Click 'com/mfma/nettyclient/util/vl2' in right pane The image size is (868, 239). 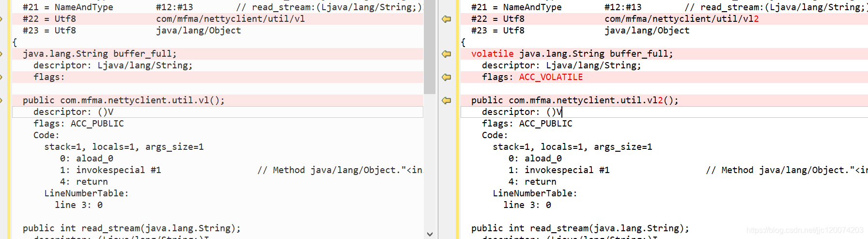point(682,19)
